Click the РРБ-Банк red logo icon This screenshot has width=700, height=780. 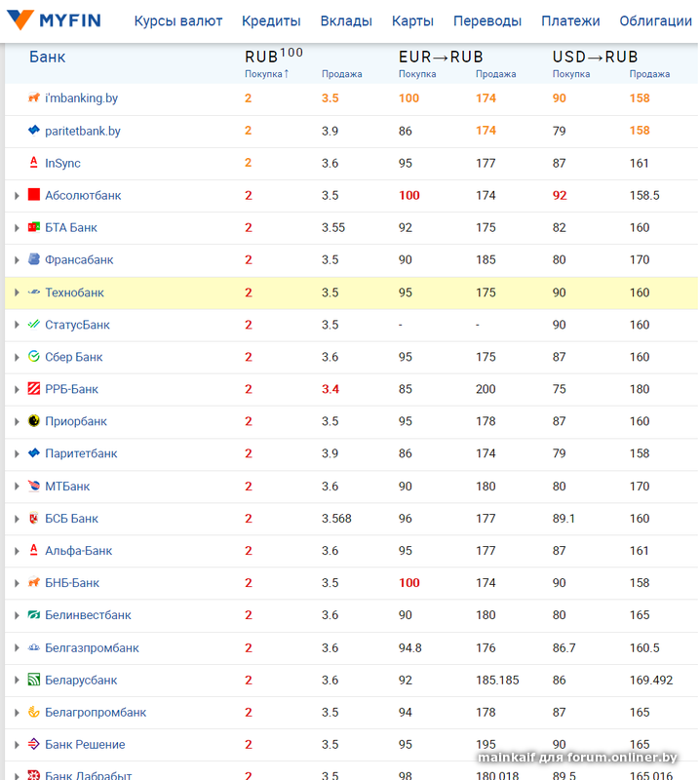[x=34, y=388]
